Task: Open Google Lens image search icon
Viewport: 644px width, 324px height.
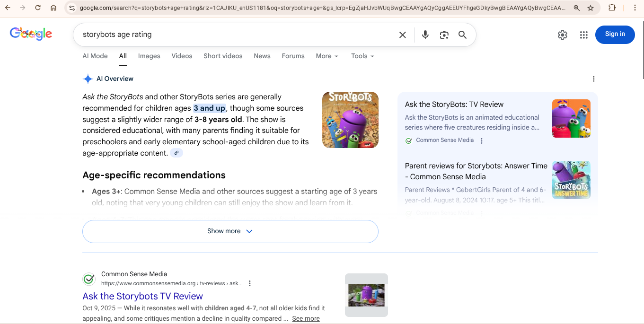Action: [444, 35]
